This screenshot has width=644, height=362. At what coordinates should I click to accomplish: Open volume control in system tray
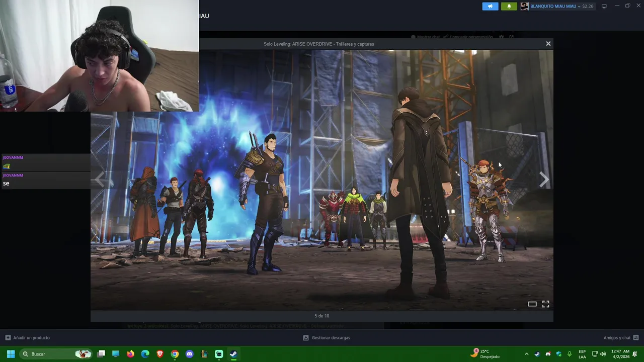click(603, 354)
